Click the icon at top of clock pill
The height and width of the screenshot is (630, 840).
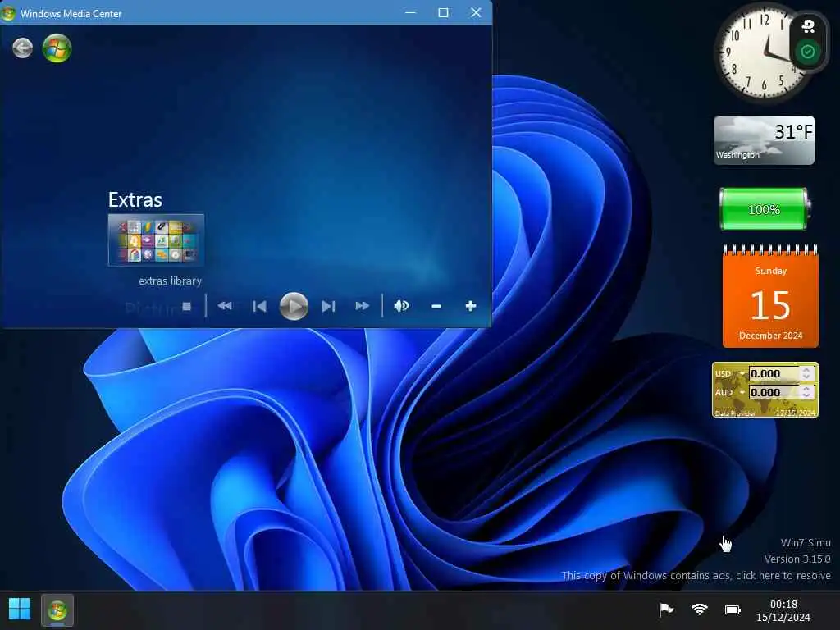coord(808,25)
